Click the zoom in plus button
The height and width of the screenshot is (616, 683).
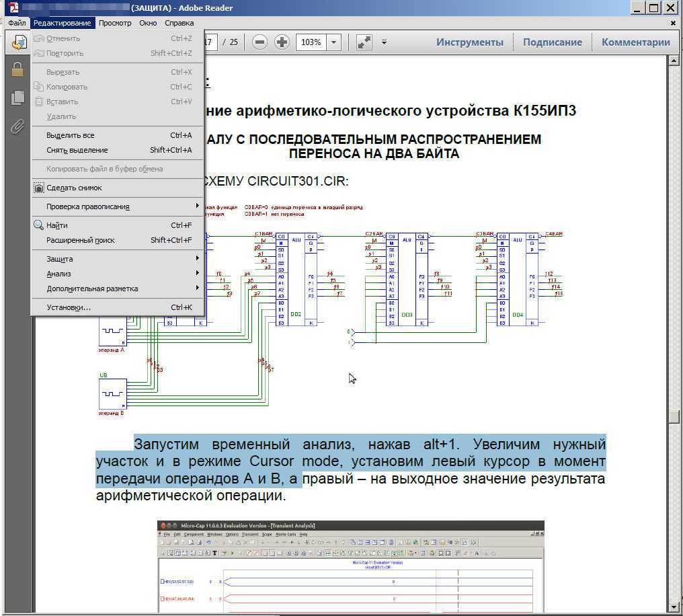(x=282, y=42)
